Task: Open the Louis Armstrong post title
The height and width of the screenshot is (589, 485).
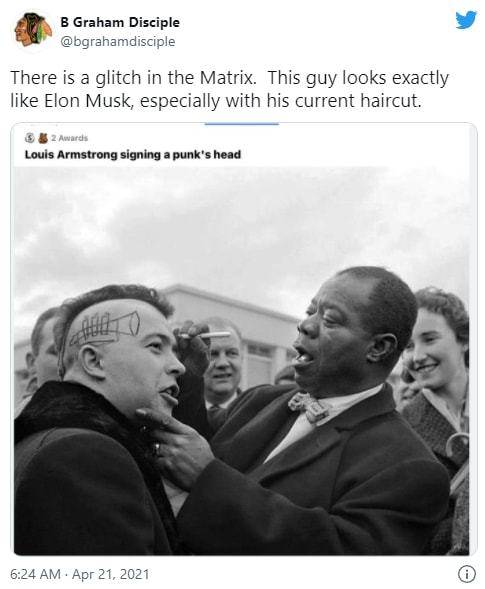Action: coord(133,154)
